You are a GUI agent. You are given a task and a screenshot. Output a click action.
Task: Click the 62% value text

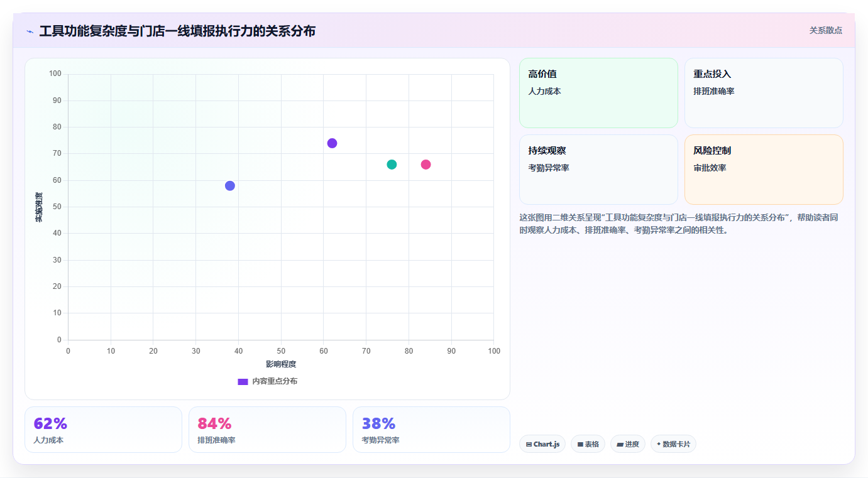tap(50, 423)
